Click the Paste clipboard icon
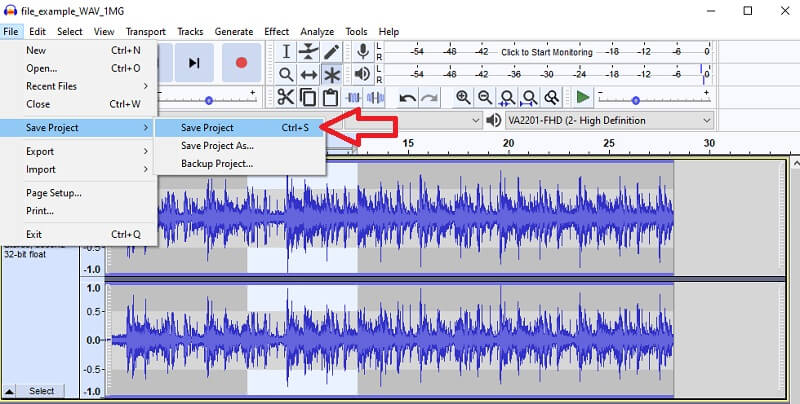800x404 pixels. [x=329, y=97]
